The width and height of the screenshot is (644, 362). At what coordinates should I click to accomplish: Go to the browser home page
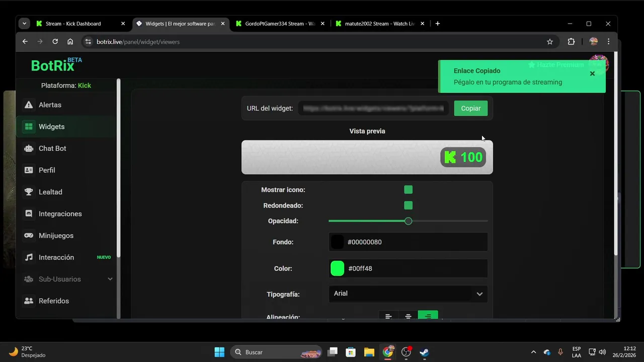coord(70,42)
